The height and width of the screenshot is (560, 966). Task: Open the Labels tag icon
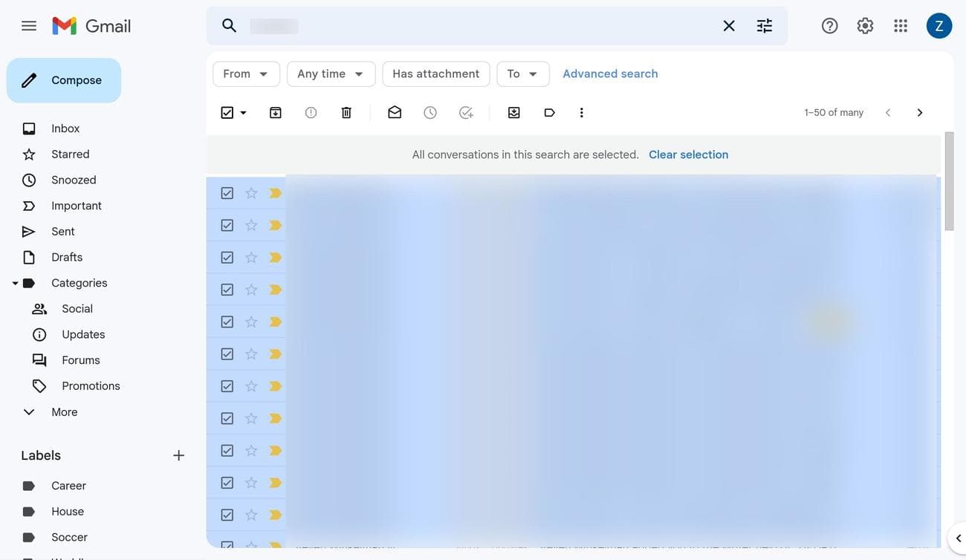[x=549, y=113]
